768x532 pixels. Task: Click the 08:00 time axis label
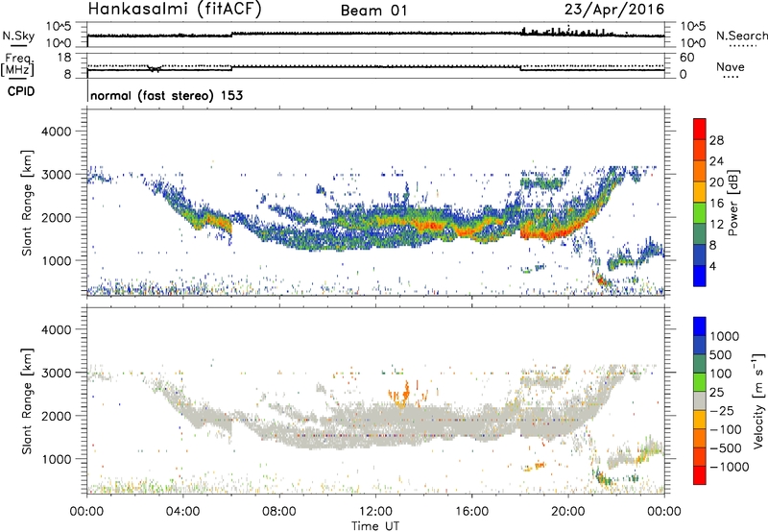pyautogui.click(x=279, y=512)
